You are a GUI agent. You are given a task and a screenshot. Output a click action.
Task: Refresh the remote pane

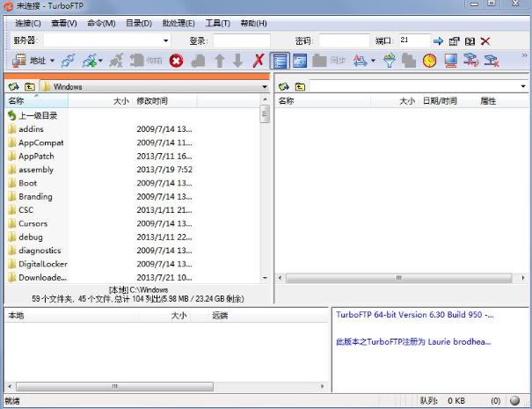pos(284,86)
